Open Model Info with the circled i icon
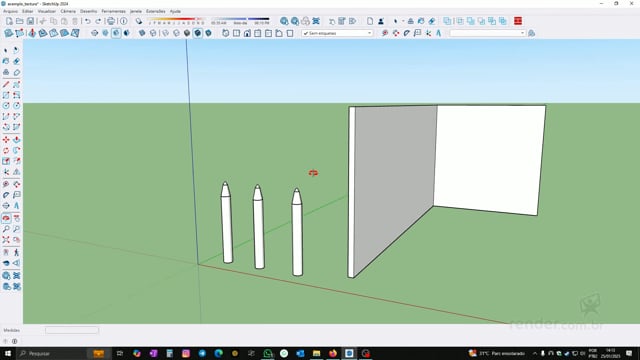Viewport: 640px width, 360px height. pos(124,21)
